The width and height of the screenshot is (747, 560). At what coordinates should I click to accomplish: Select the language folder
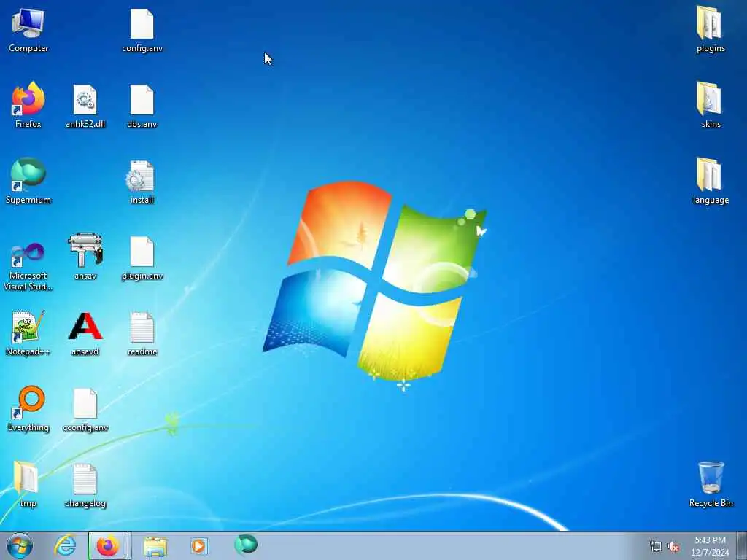[x=711, y=181]
